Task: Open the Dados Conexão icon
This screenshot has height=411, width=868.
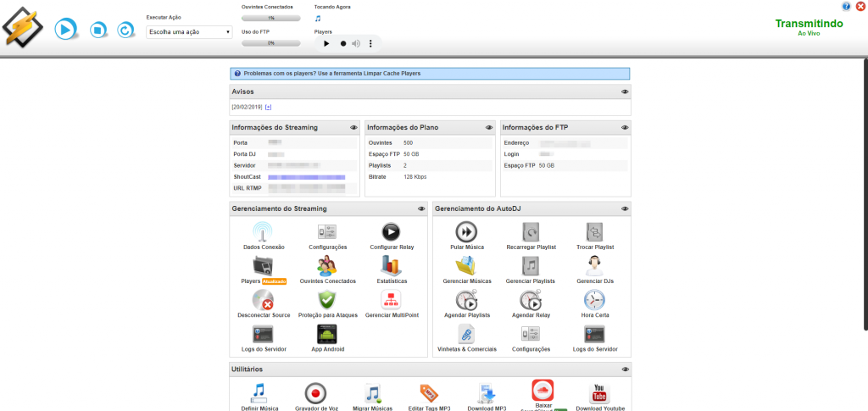Action: point(264,231)
